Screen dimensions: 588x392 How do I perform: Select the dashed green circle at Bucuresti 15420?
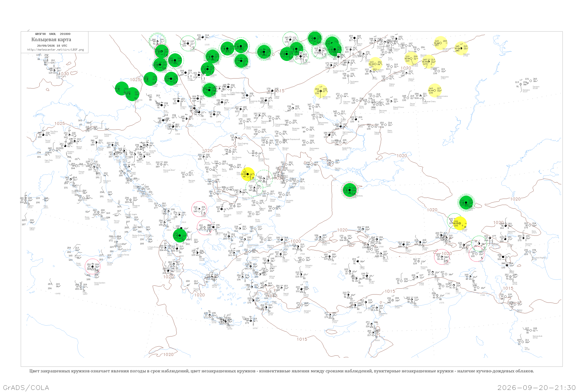click(x=254, y=188)
